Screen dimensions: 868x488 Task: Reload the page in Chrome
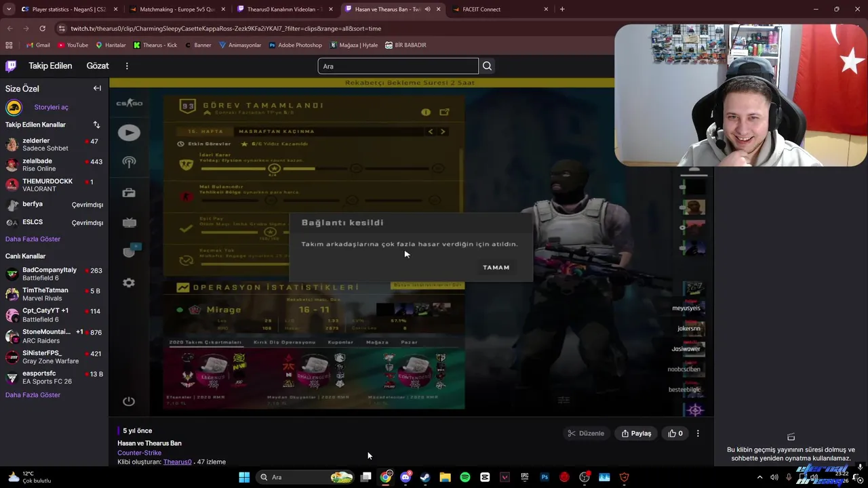pos(42,28)
